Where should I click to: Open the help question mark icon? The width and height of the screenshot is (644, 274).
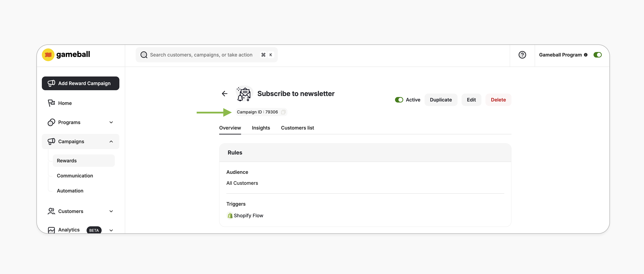(522, 55)
